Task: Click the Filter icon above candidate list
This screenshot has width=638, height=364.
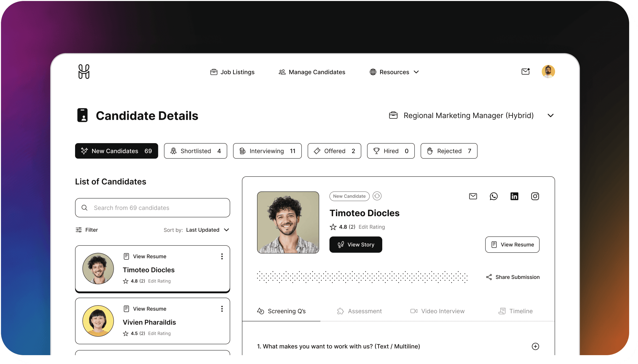Action: click(x=79, y=230)
